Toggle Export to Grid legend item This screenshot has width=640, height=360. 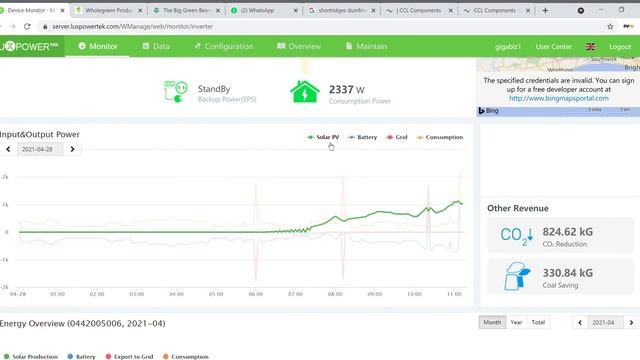click(129, 357)
